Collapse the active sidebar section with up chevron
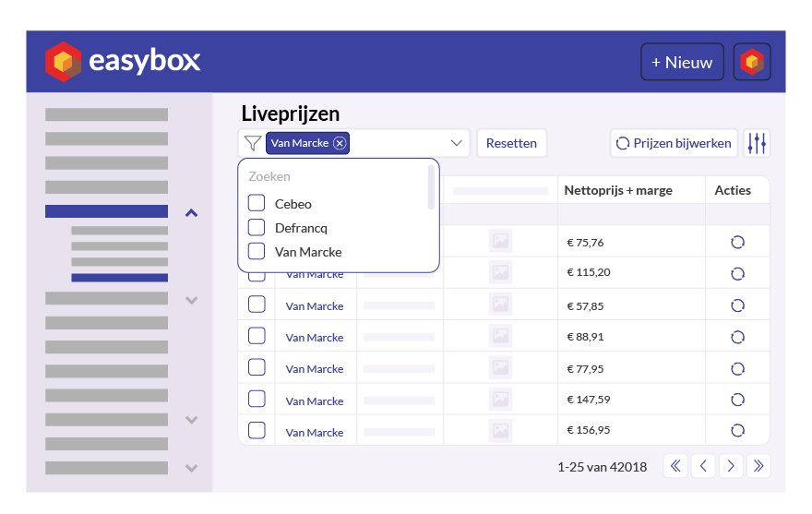812x514 pixels. point(192,212)
